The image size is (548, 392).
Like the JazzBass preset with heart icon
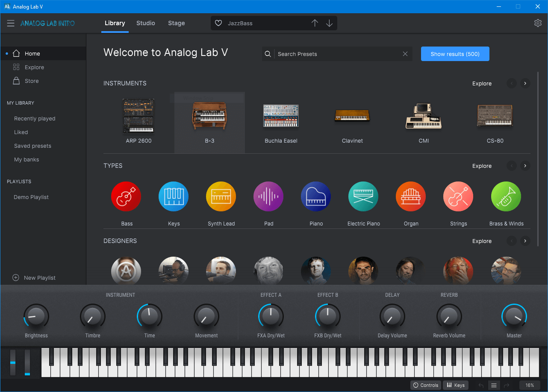(x=218, y=23)
